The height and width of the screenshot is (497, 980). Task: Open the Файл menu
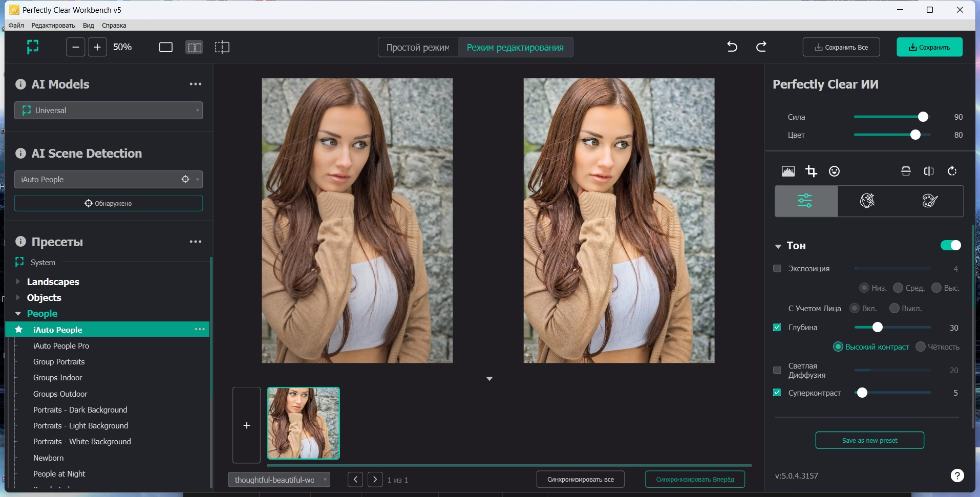tap(16, 25)
